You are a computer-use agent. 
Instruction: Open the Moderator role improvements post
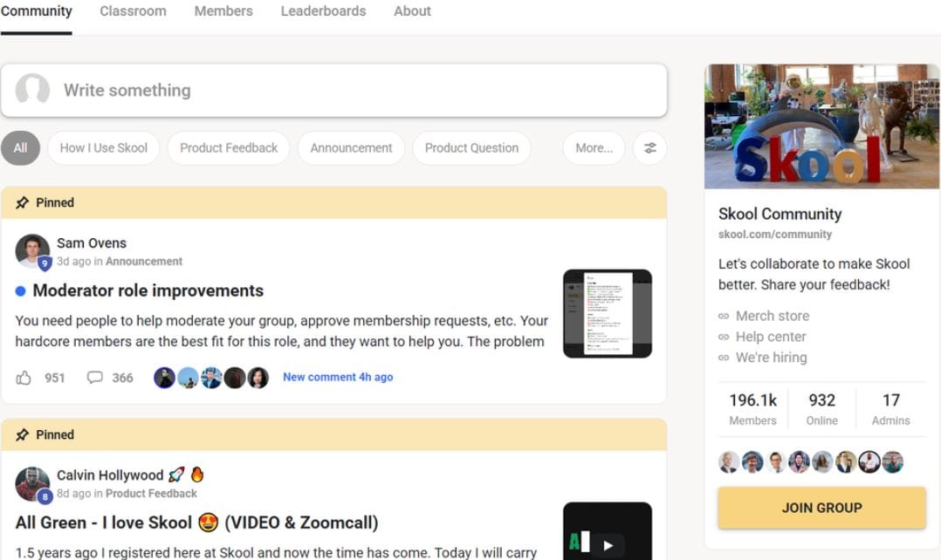pyautogui.click(x=148, y=290)
